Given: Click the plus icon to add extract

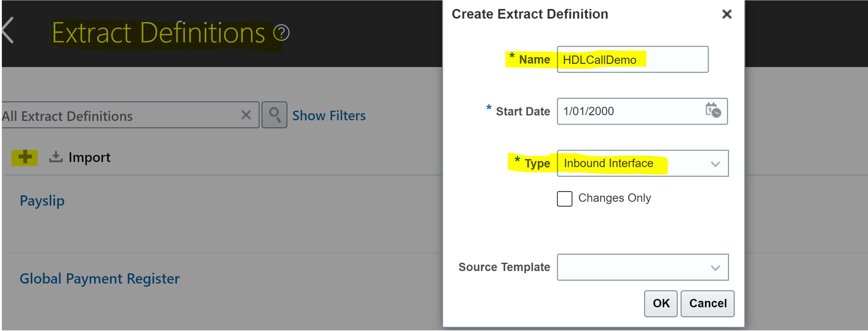Looking at the screenshot, I should [x=24, y=157].
